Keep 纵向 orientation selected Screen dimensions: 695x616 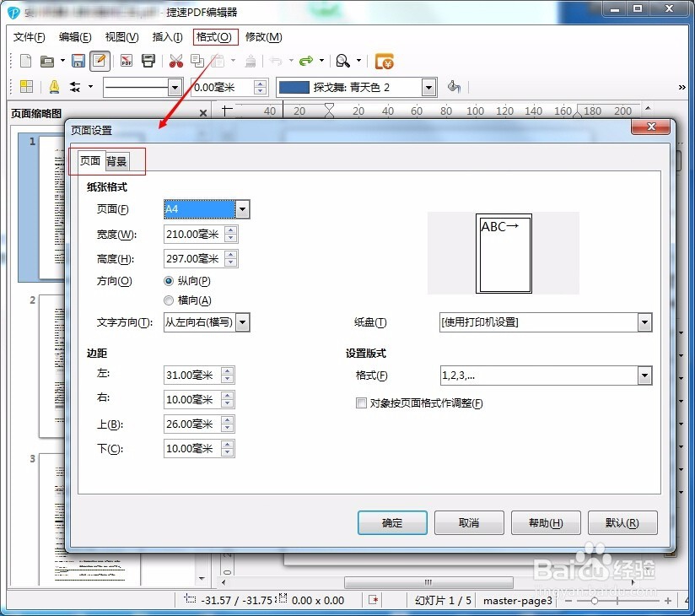pos(167,279)
